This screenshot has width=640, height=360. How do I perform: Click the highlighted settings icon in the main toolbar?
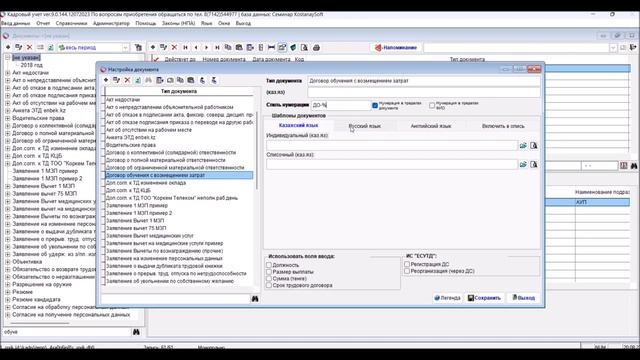pos(282,47)
